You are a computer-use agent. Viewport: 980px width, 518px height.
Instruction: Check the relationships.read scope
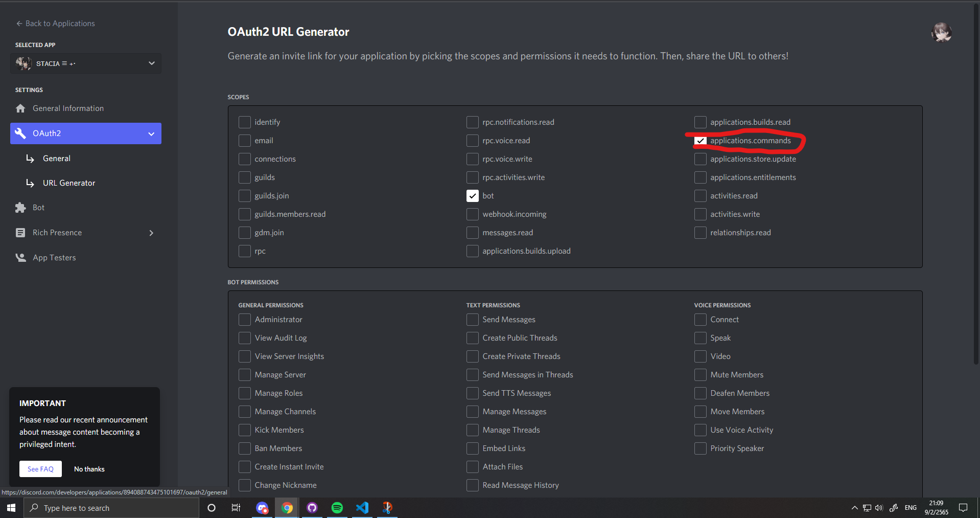pyautogui.click(x=701, y=233)
